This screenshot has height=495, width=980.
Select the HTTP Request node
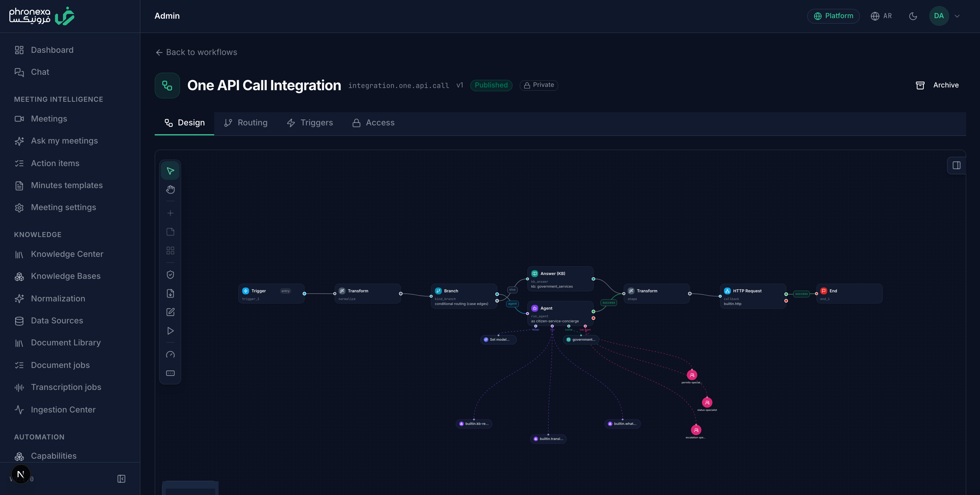click(x=753, y=296)
